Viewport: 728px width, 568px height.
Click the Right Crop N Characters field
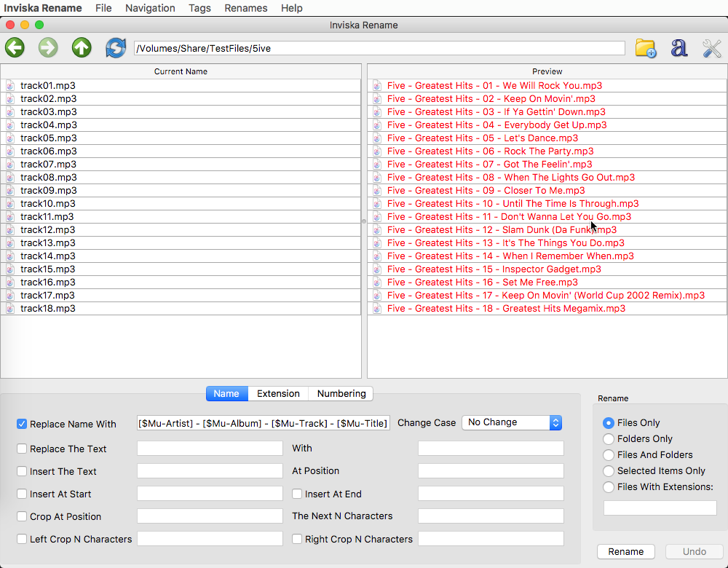click(491, 539)
